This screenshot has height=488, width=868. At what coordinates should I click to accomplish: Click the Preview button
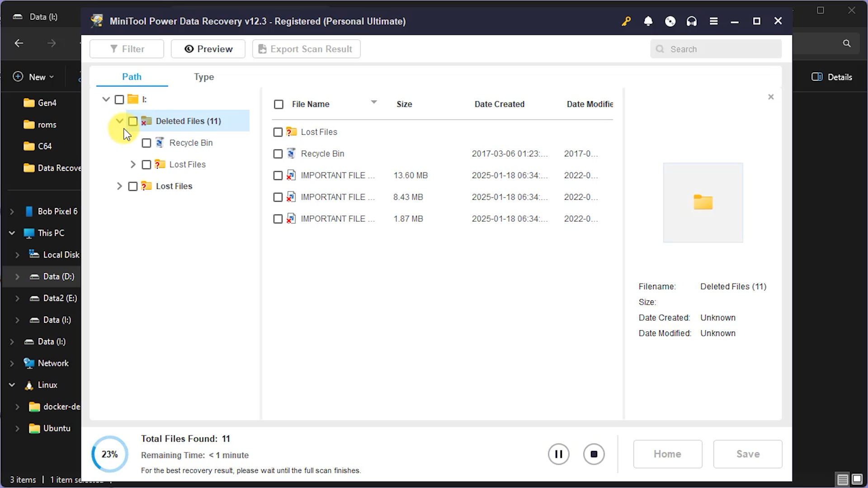[208, 49]
